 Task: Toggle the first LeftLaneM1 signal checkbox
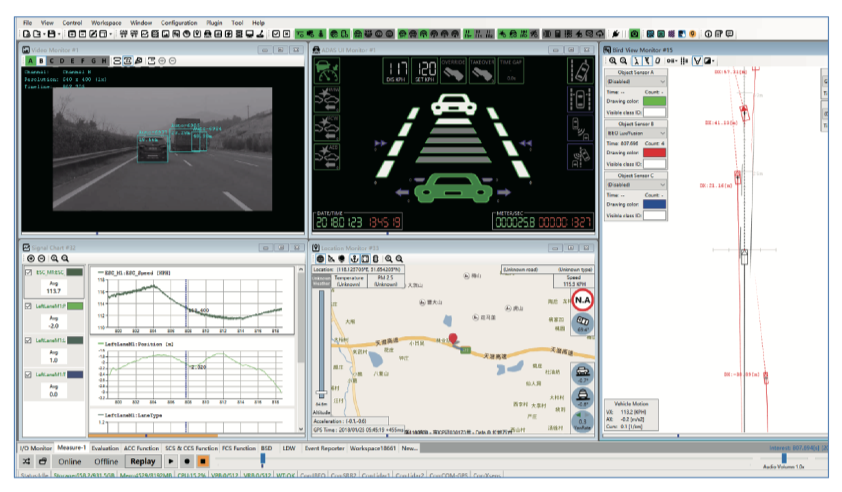tap(28, 306)
